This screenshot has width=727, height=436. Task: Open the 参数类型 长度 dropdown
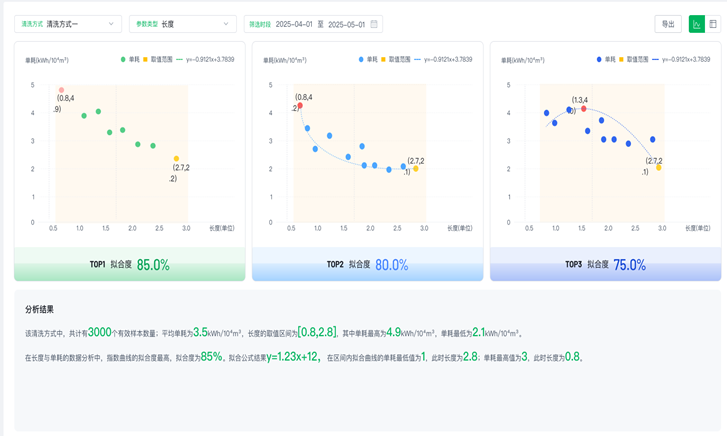(x=183, y=24)
